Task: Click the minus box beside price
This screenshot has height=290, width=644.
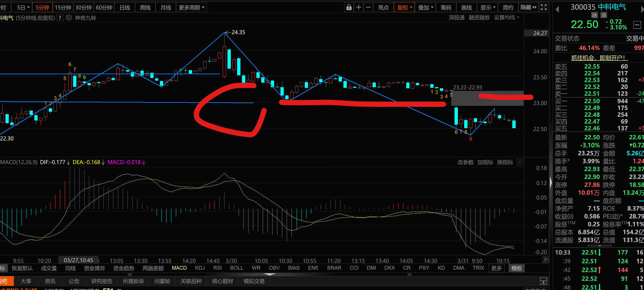Action: click(637, 25)
